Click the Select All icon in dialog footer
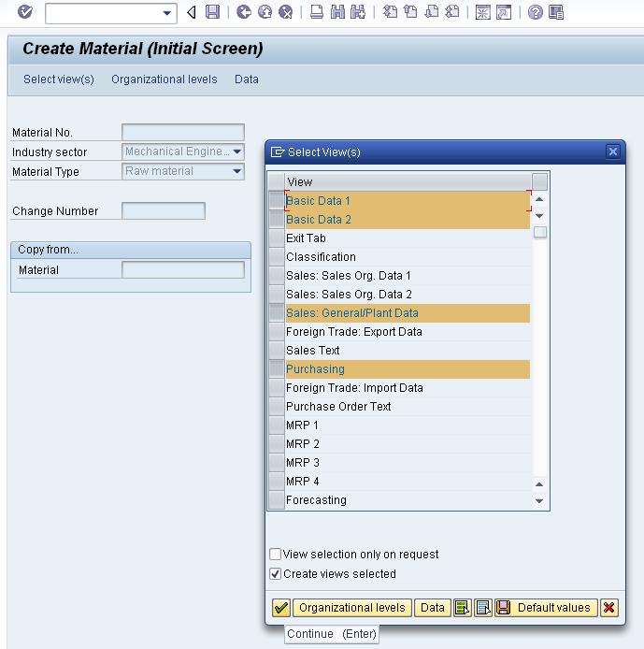Screen dimensions: 644x649 point(462,608)
